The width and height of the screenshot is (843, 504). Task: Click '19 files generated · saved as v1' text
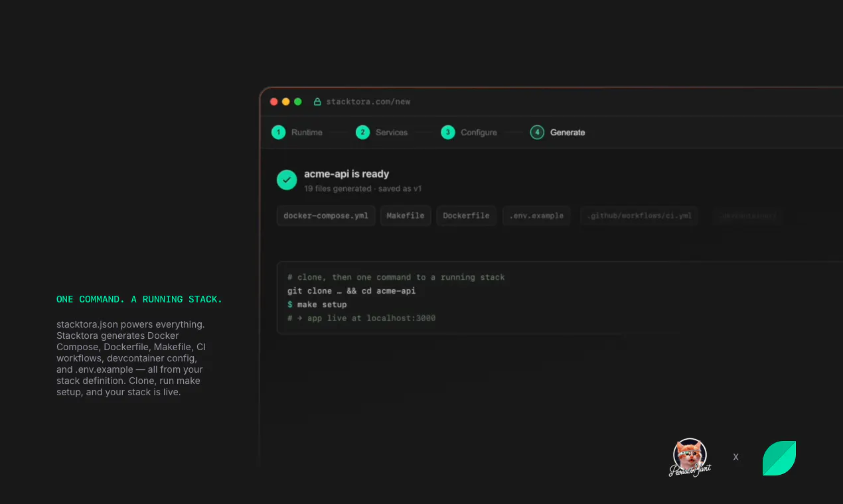363,189
